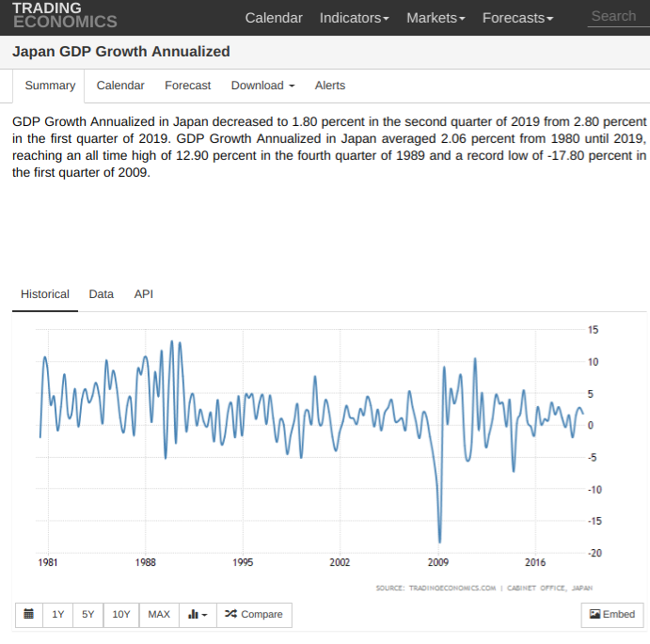
Task: Select the 5Y time range
Action: tap(88, 614)
